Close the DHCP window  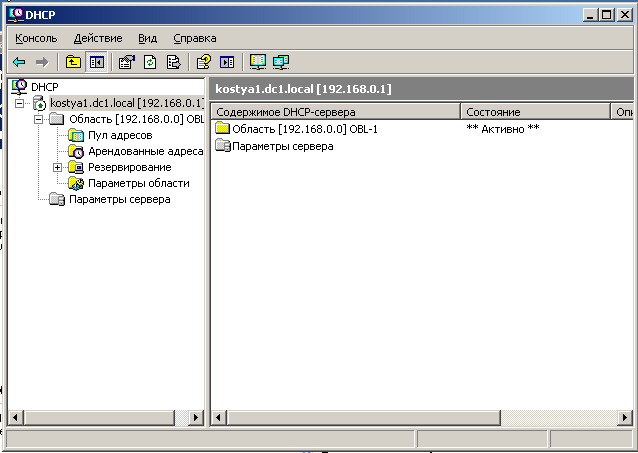pyautogui.click(x=625, y=15)
